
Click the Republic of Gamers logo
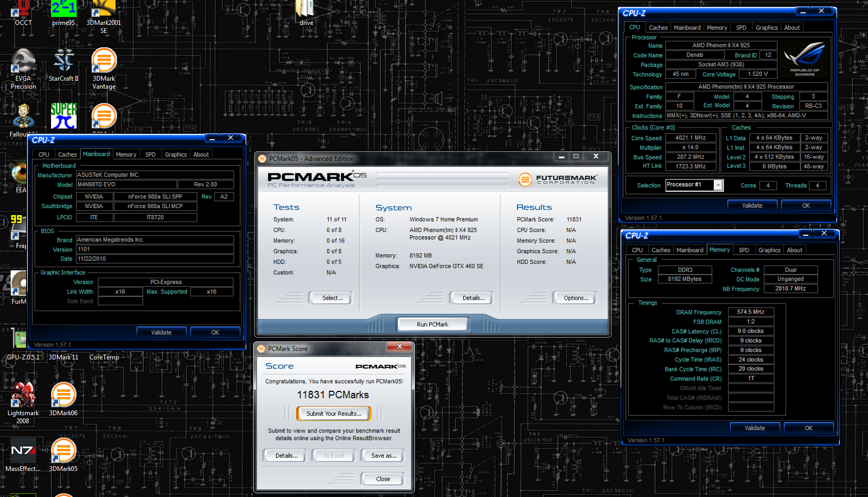pyautogui.click(x=805, y=59)
